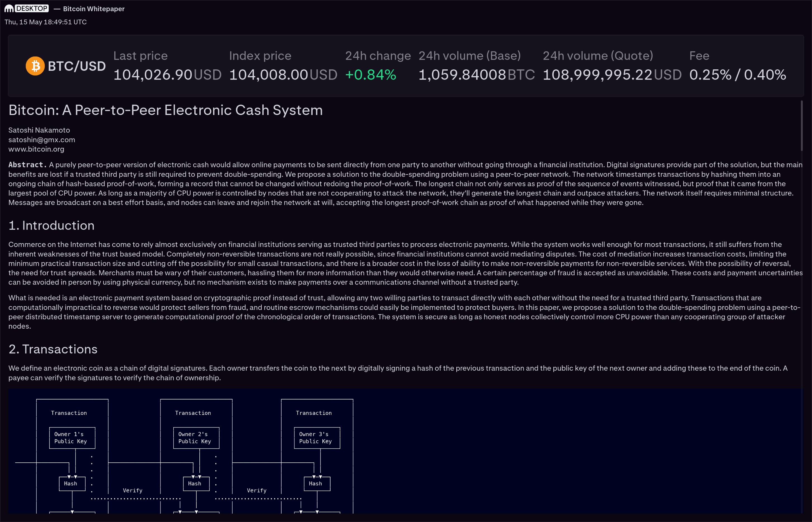This screenshot has height=522, width=812.
Task: Click Owner 2's Public Key box in diagram
Action: [196, 438]
